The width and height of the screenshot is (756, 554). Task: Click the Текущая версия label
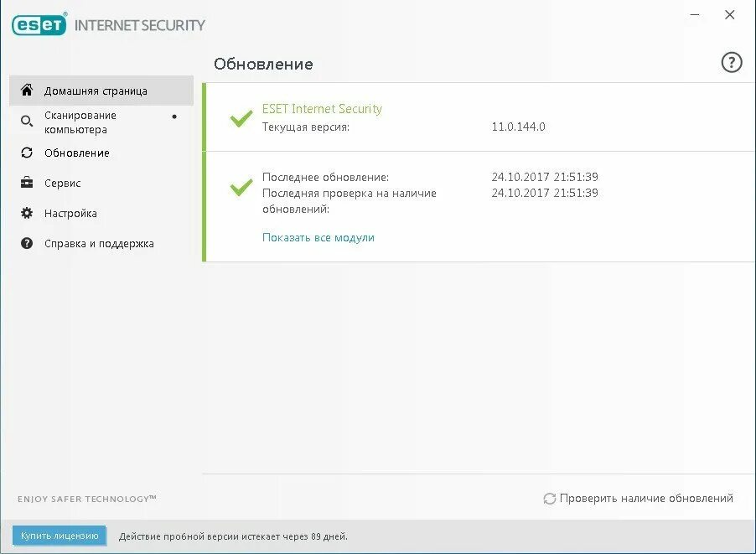[306, 127]
